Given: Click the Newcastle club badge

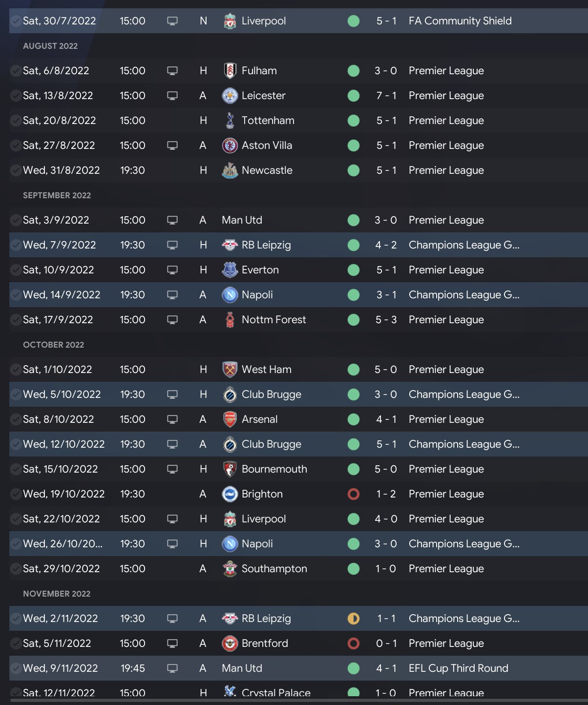Looking at the screenshot, I should point(230,170).
